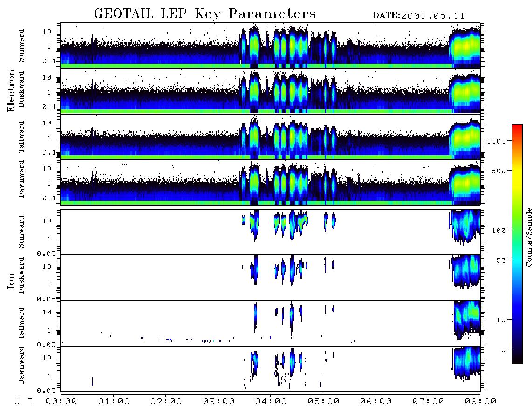
Task: Click the Ion Dawnward spectrogram plot
Action: (270, 369)
